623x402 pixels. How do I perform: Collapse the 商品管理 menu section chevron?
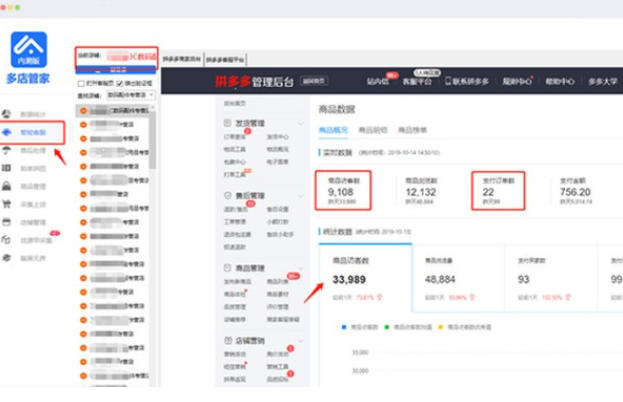(x=300, y=268)
